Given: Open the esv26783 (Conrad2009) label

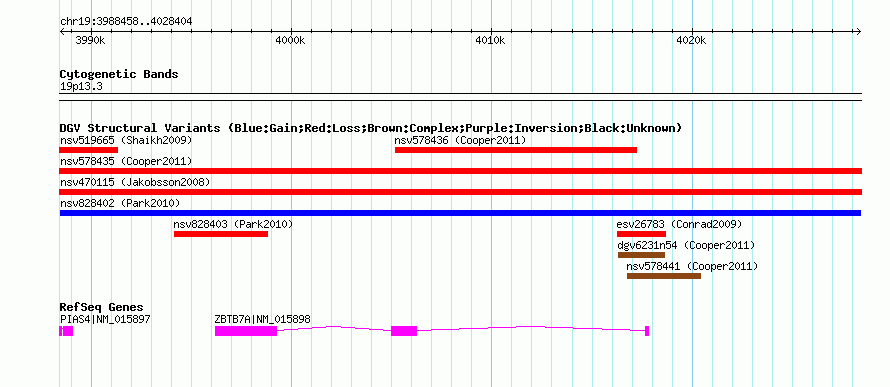Looking at the screenshot, I should [x=679, y=224].
